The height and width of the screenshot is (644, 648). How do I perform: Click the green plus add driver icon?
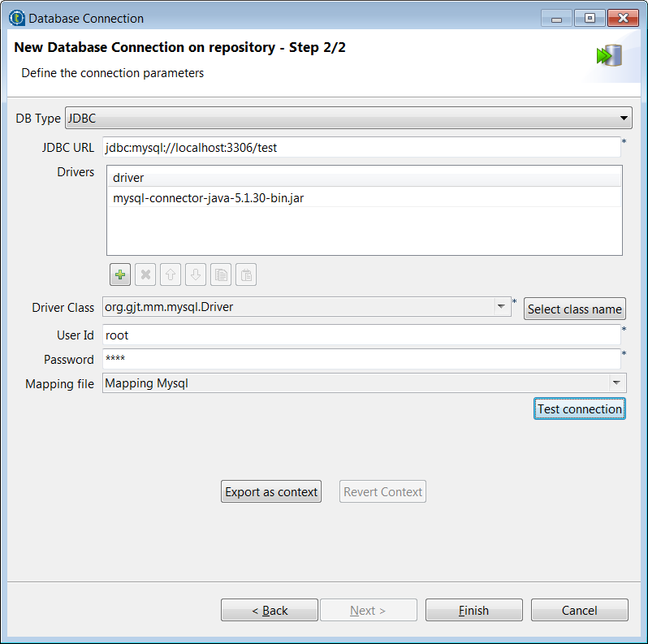(x=120, y=275)
